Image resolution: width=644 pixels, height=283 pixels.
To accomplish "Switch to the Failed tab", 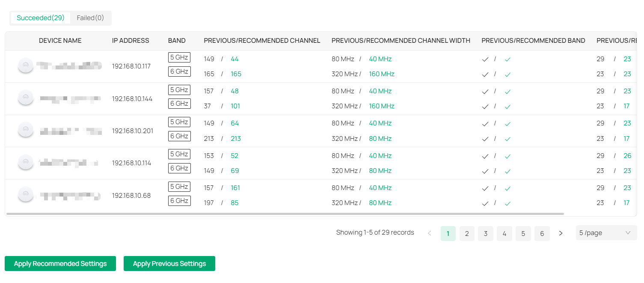I will pyautogui.click(x=90, y=18).
